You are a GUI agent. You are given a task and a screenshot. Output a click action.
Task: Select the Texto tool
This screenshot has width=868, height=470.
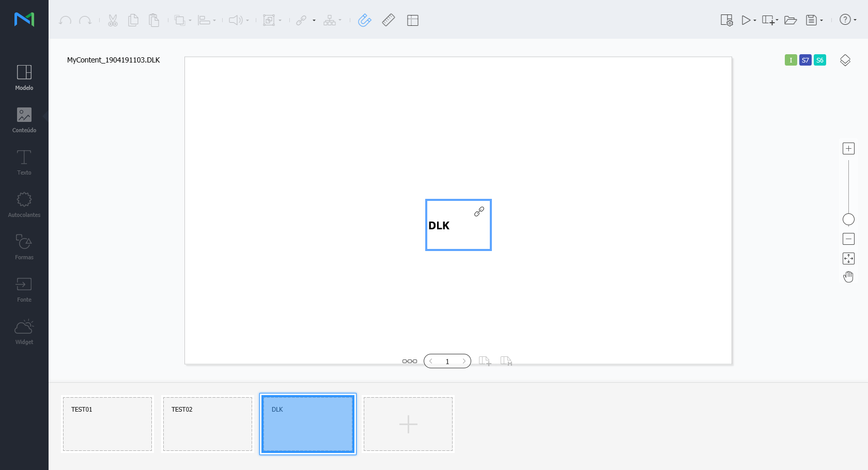point(24,162)
